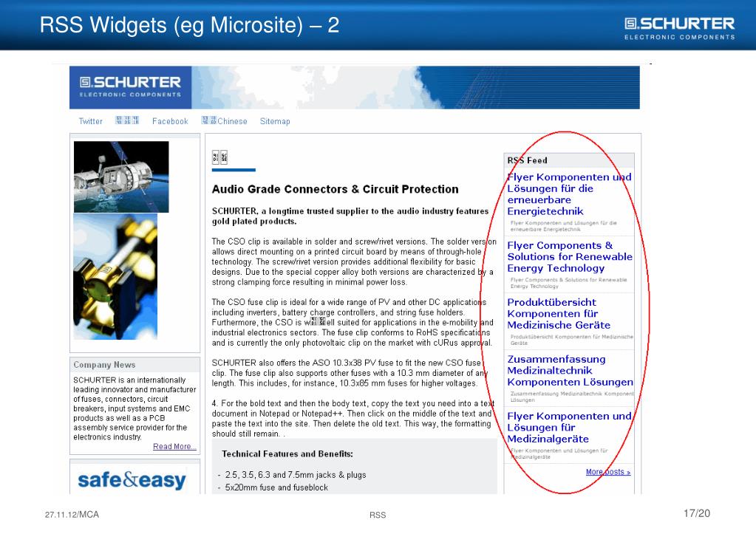
Task: Click the safe&easy banner
Action: [x=132, y=480]
